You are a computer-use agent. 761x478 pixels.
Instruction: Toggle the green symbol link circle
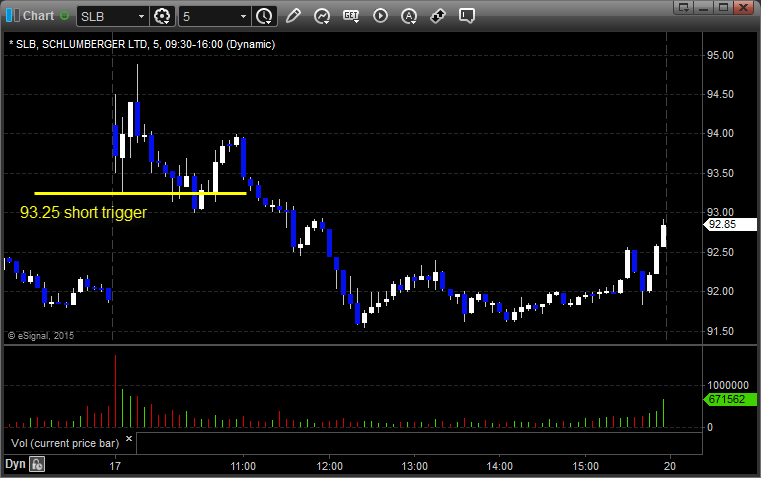(64, 16)
